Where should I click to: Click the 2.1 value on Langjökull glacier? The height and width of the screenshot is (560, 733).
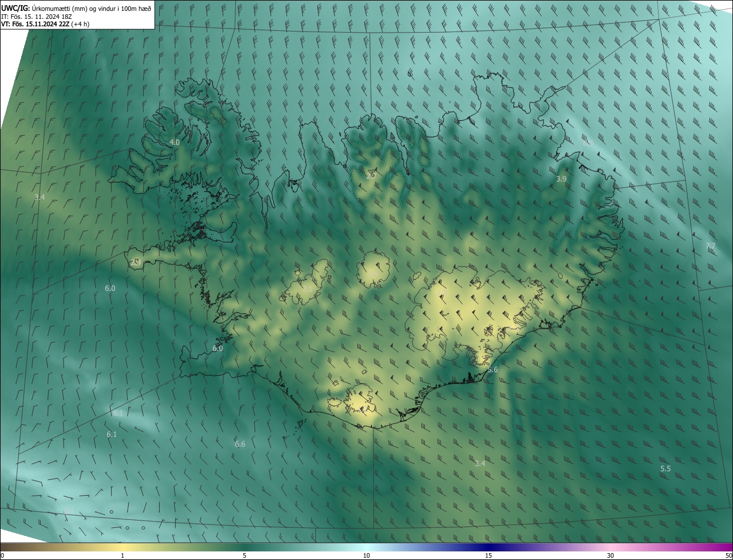click(308, 289)
